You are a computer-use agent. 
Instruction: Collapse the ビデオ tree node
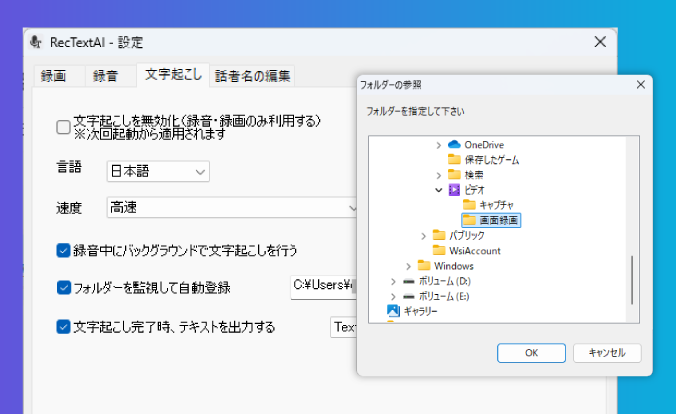tap(439, 189)
